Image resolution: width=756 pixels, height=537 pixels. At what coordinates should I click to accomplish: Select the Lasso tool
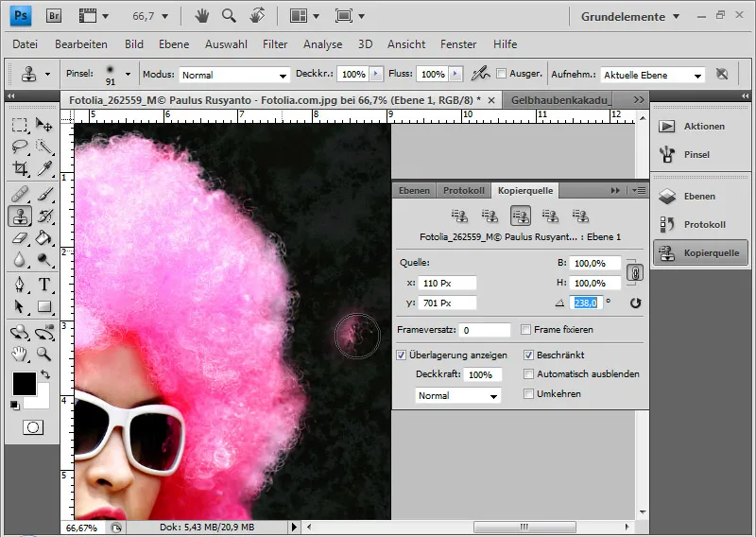point(19,147)
